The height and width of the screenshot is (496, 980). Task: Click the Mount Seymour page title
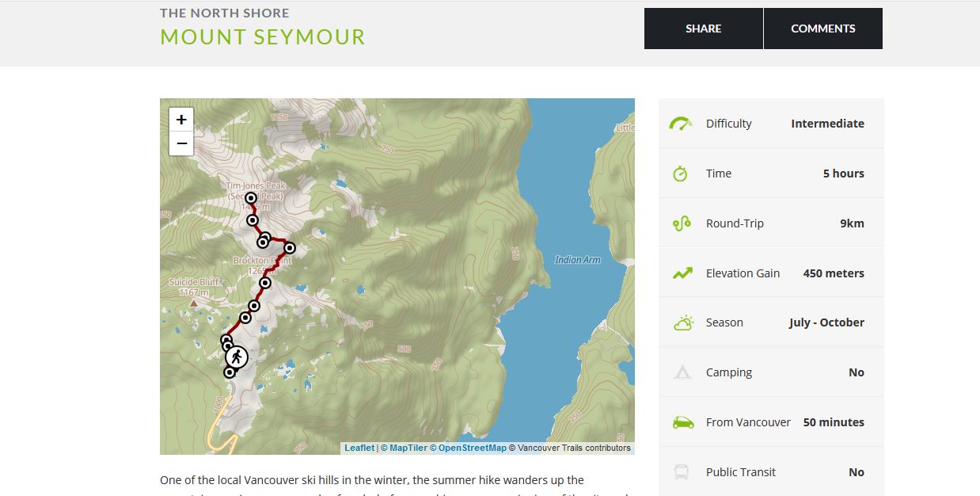(263, 36)
